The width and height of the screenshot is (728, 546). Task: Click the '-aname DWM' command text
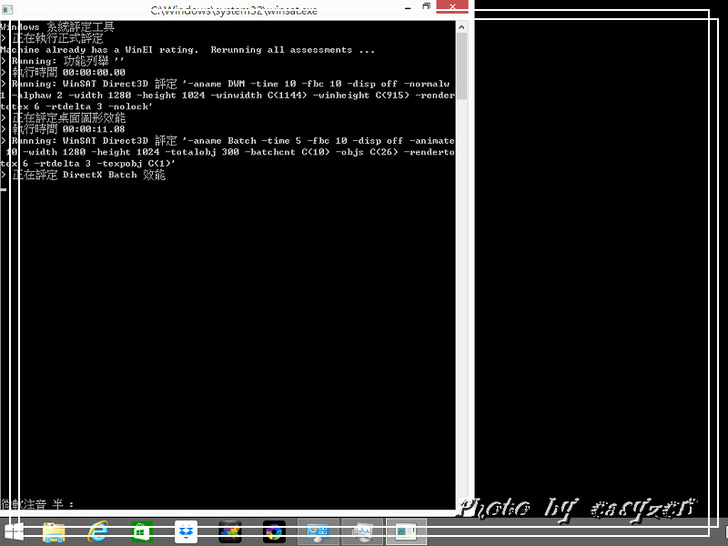pos(216,84)
